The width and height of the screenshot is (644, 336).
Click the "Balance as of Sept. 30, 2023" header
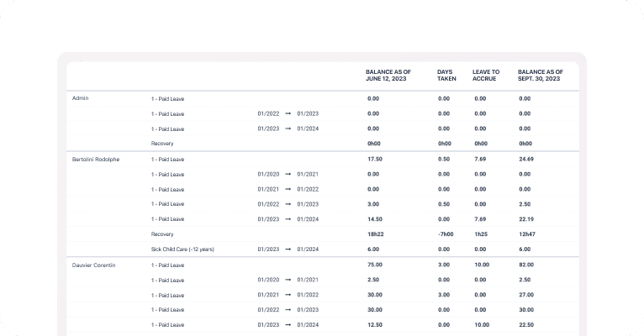click(540, 75)
